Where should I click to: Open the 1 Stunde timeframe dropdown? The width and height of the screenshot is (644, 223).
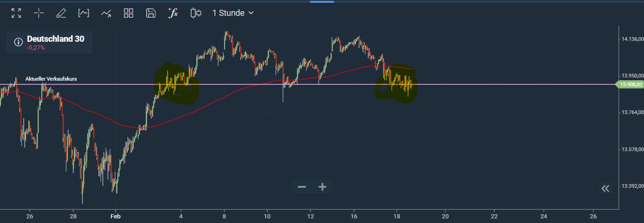(233, 13)
